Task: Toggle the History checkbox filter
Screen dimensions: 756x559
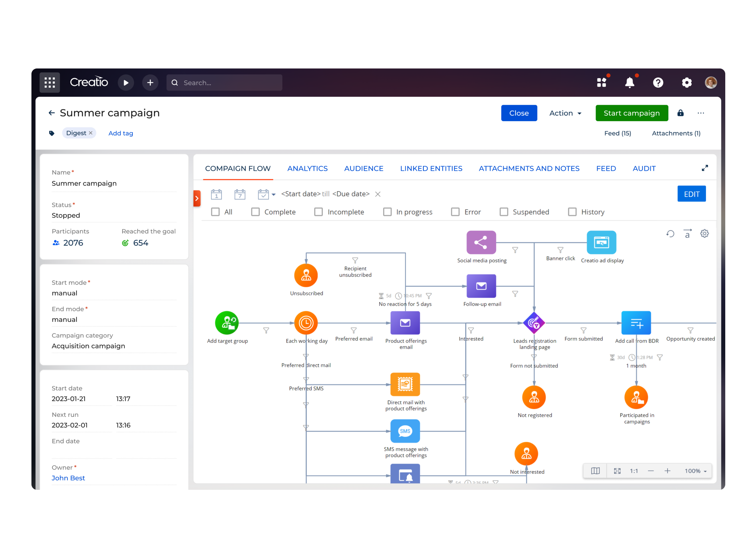Action: [572, 212]
